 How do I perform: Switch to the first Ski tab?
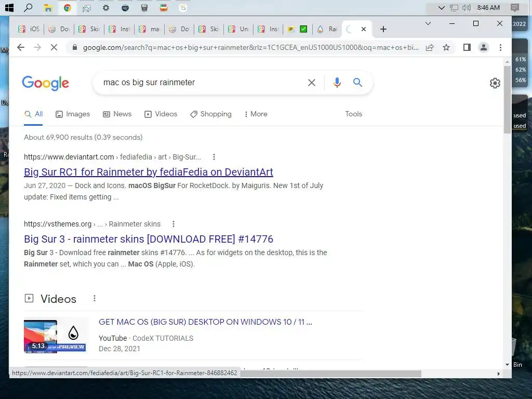point(89,29)
